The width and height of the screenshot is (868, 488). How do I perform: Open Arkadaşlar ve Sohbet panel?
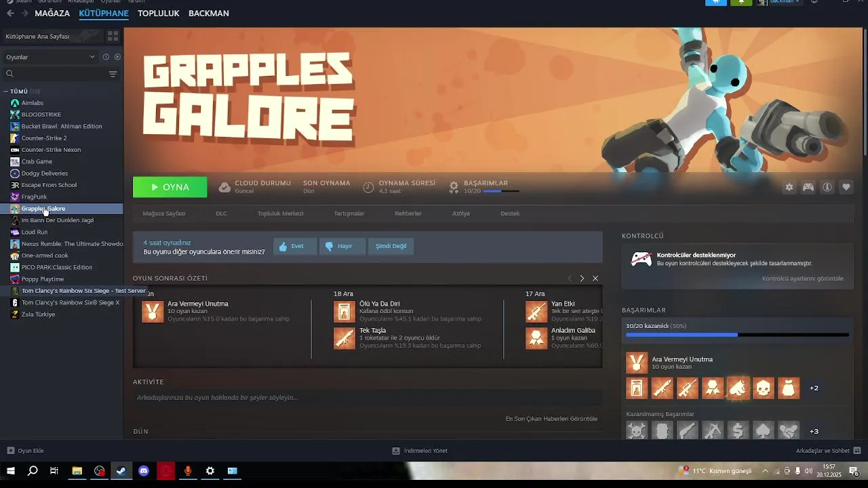pyautogui.click(x=828, y=451)
